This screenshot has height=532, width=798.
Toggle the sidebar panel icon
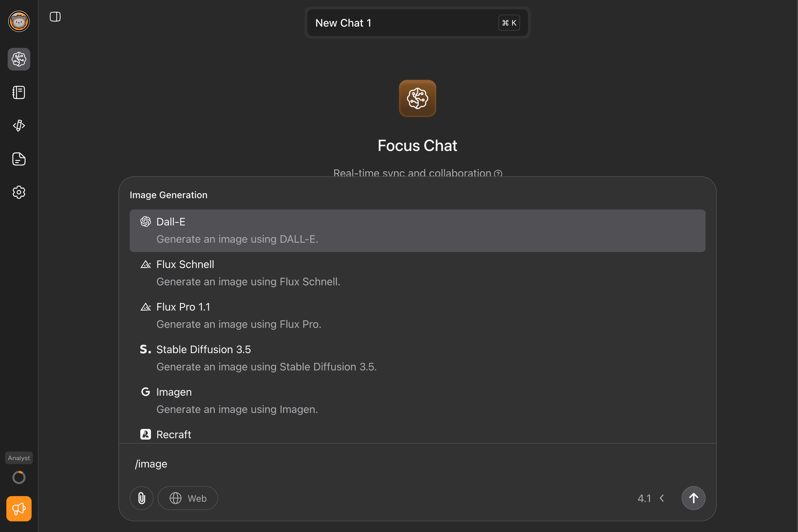point(55,17)
